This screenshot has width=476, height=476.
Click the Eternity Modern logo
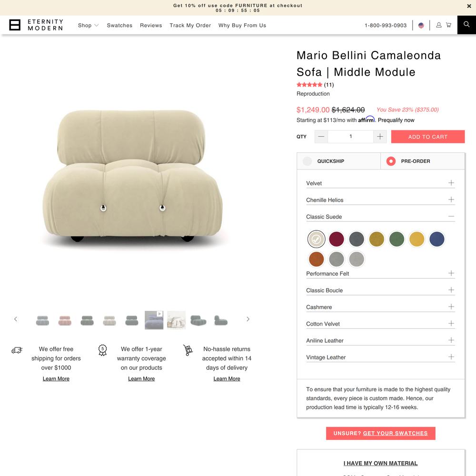[x=36, y=25]
